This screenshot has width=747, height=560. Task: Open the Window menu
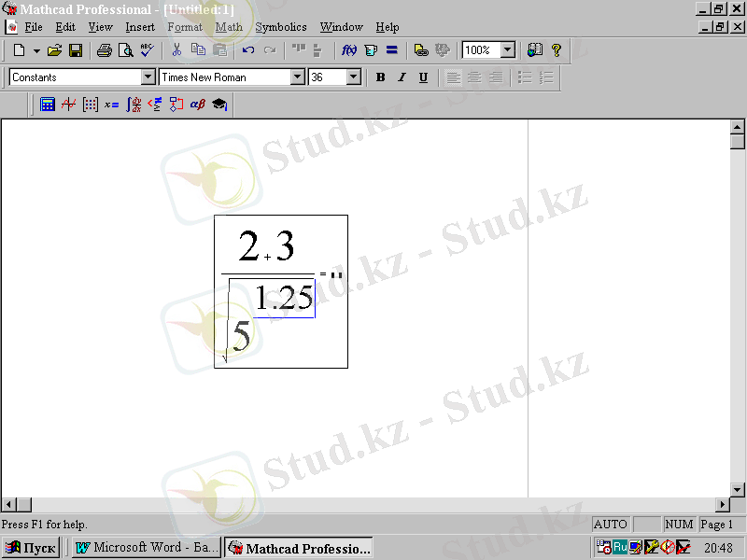click(341, 27)
